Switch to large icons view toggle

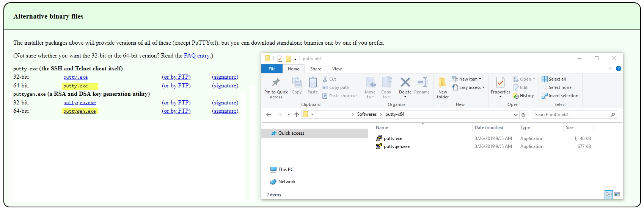tap(617, 194)
